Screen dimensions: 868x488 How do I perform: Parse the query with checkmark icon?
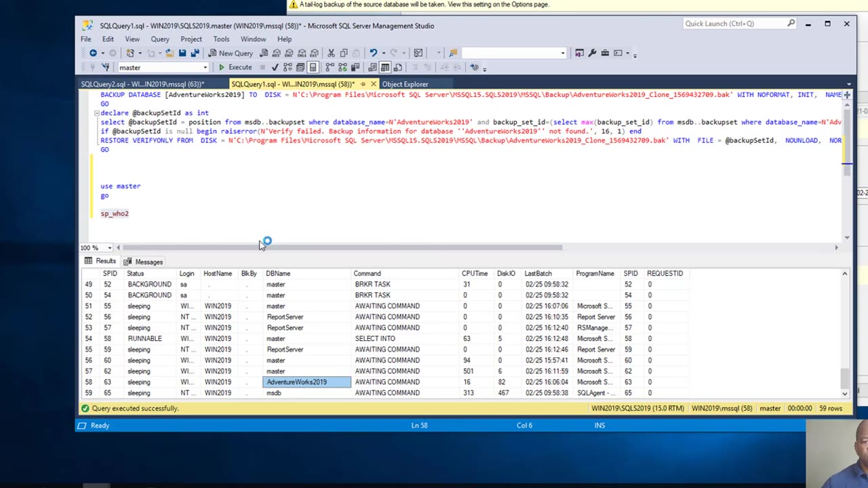pyautogui.click(x=275, y=67)
